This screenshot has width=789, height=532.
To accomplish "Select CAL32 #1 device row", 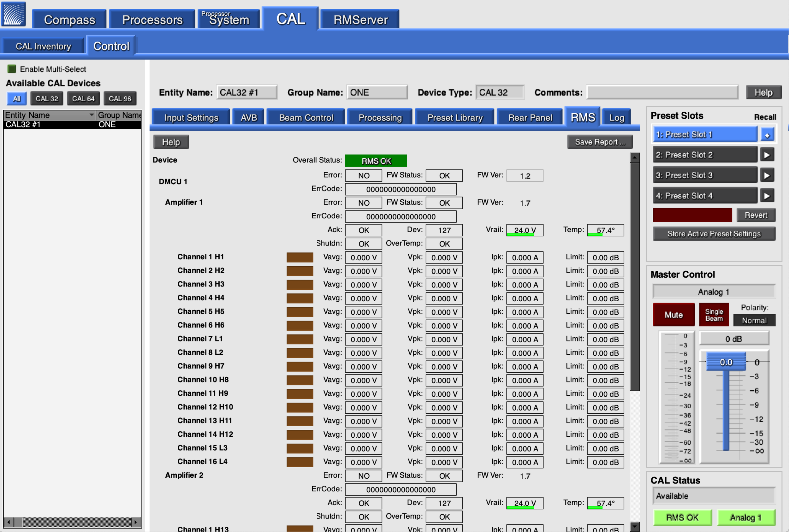I will click(72, 125).
